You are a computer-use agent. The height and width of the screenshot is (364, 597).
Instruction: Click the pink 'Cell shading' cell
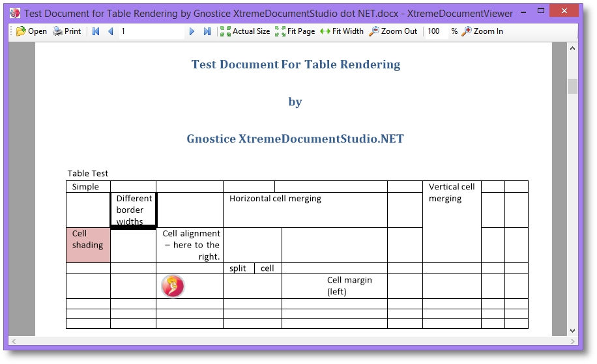tap(89, 245)
